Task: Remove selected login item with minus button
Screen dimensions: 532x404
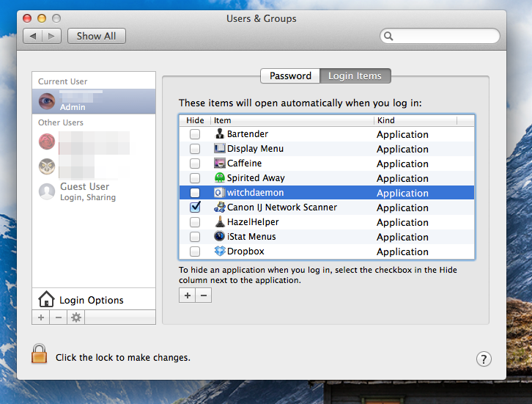Action: tap(204, 295)
